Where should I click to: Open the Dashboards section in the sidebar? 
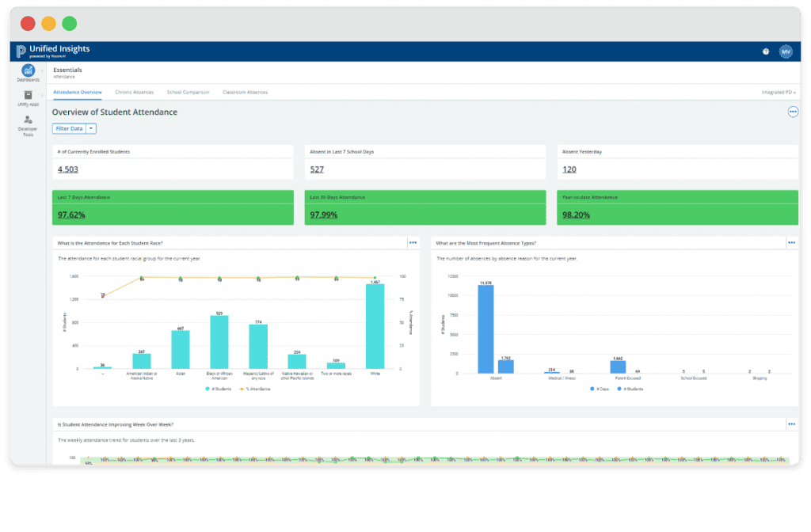[28, 71]
